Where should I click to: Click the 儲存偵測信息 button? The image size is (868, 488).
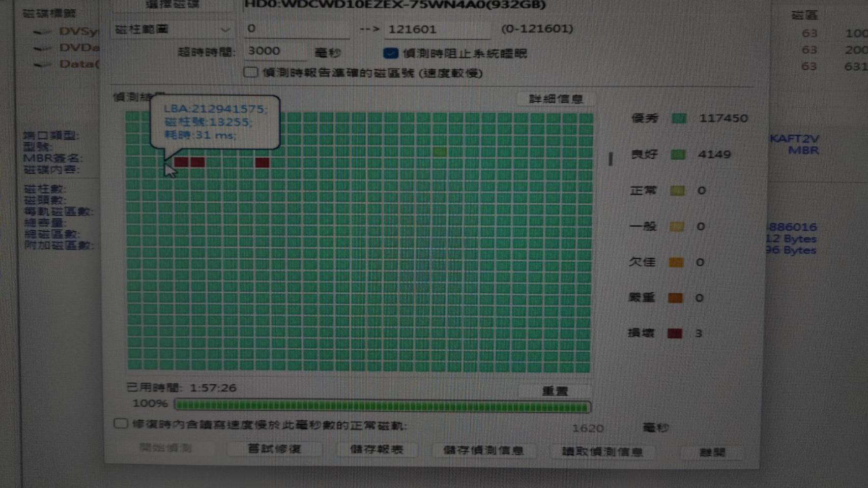[483, 450]
